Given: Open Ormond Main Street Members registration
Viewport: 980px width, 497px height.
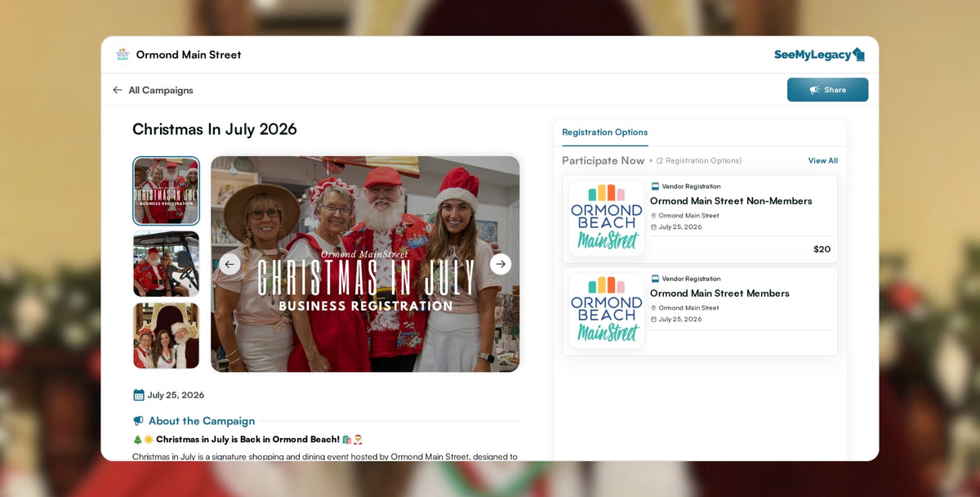Looking at the screenshot, I should point(719,293).
